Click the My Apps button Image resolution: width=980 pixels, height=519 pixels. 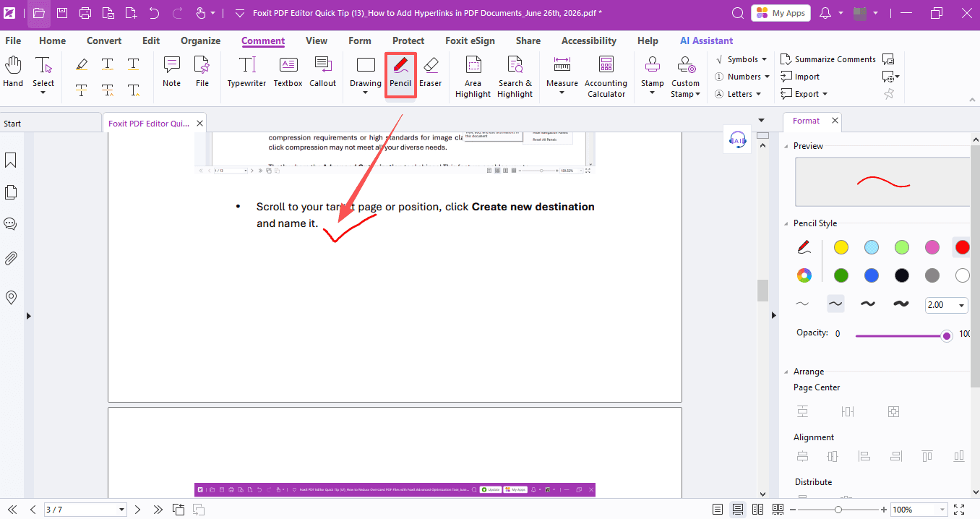tap(781, 13)
